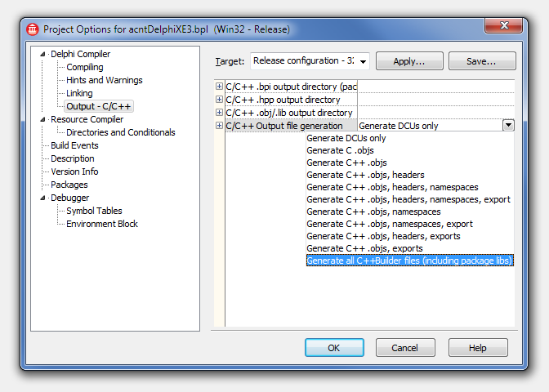Choose Generate C .objs option
This screenshot has width=549, height=392.
pos(410,150)
